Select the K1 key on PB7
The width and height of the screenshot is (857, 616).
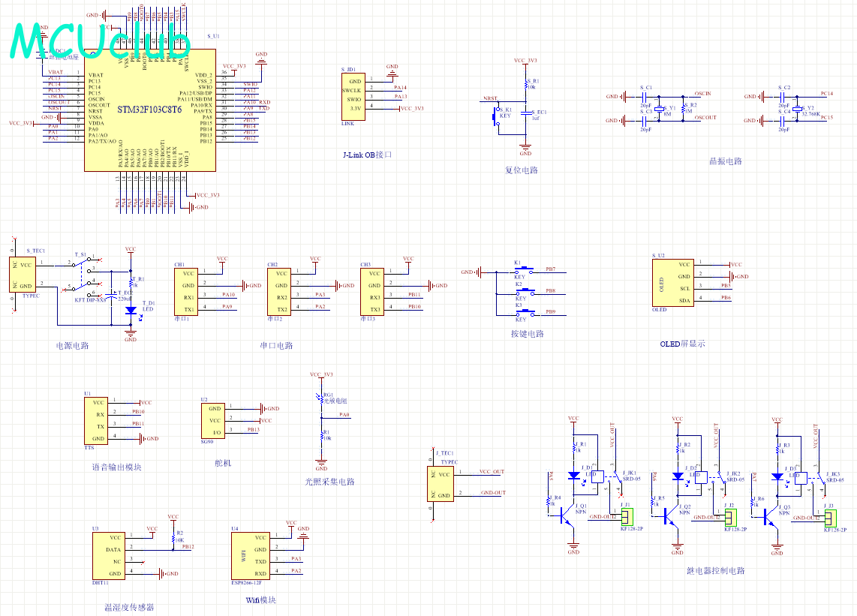click(522, 270)
